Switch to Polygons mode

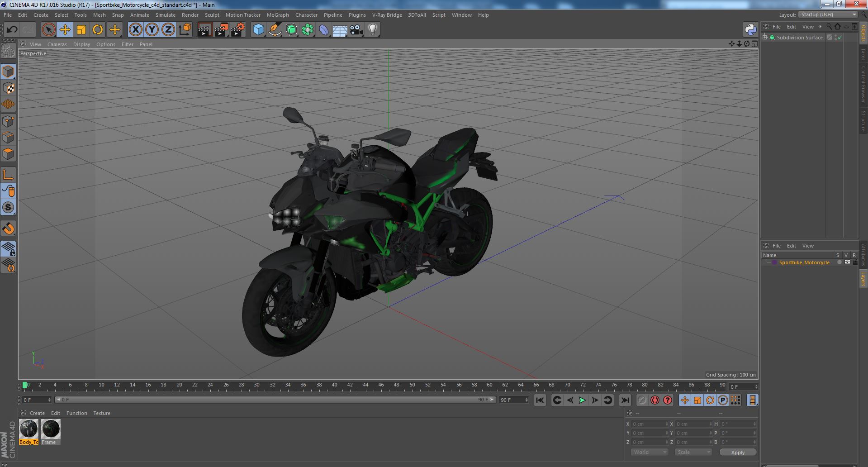coord(8,154)
